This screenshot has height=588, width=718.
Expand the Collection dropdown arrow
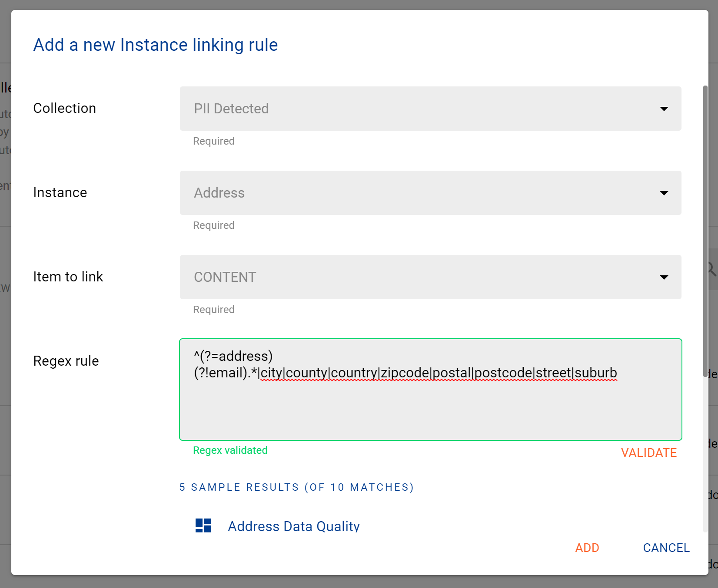point(664,109)
